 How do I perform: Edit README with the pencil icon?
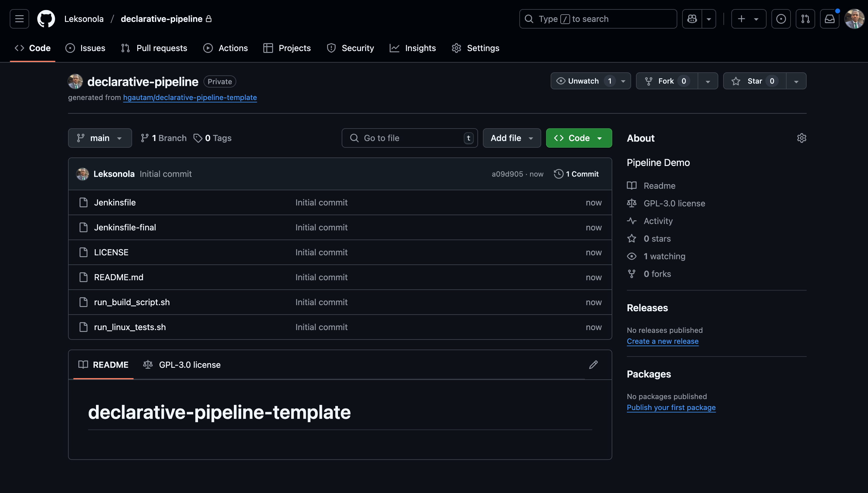click(x=593, y=365)
